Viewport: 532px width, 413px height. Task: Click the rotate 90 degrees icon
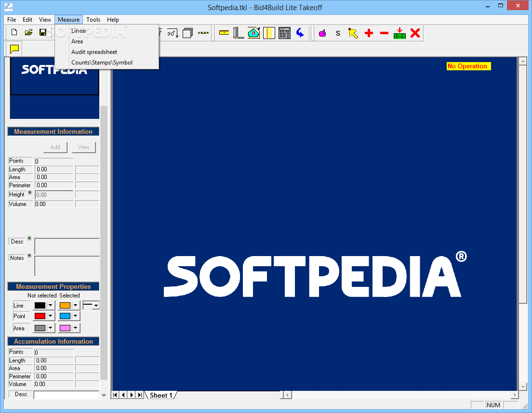(173, 33)
